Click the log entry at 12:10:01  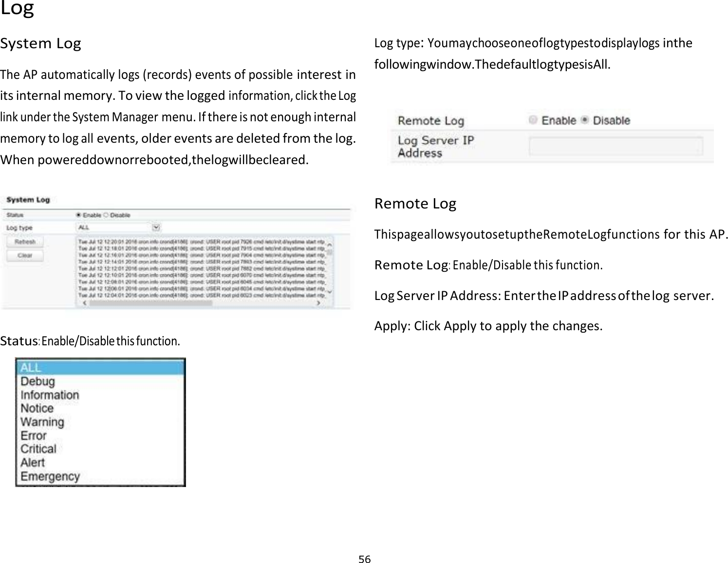pyautogui.click(x=202, y=275)
